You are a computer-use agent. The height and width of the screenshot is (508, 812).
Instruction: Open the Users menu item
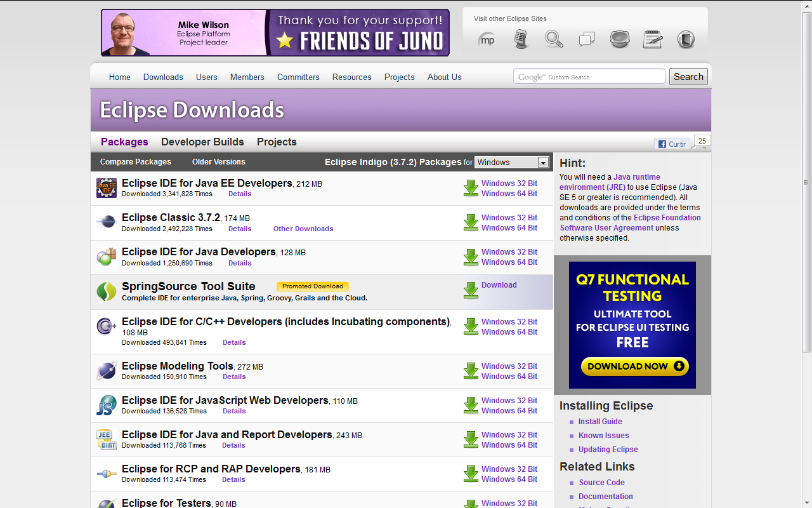(x=207, y=77)
